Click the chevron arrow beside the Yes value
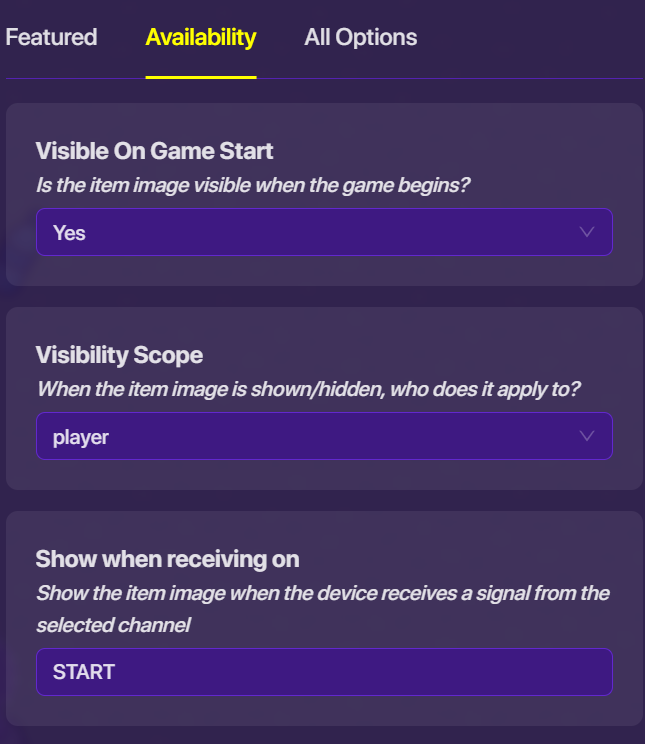Screen dimensions: 645x744 click(x=587, y=232)
